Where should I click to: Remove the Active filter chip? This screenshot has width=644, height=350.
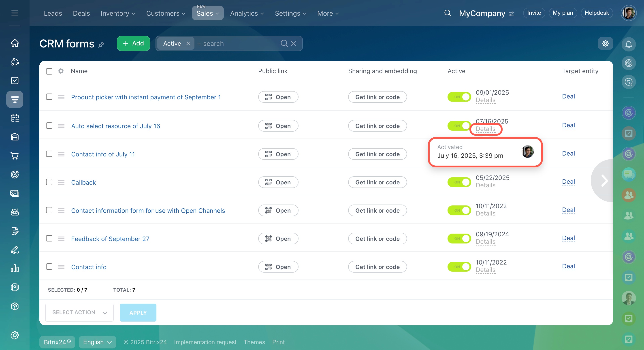click(188, 43)
